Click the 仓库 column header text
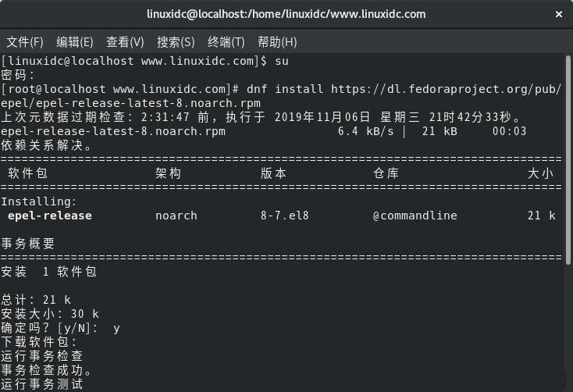The width and height of the screenshot is (573, 392). [x=386, y=173]
